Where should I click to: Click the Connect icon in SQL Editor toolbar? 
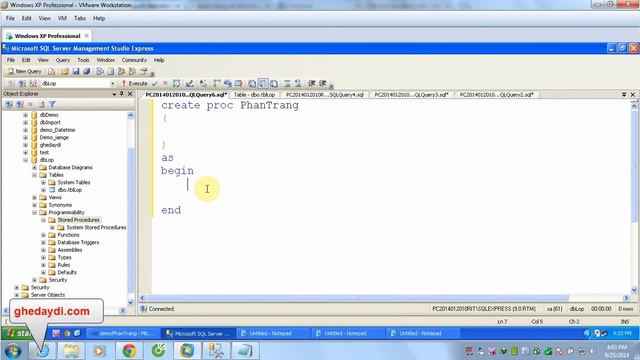tap(11, 83)
